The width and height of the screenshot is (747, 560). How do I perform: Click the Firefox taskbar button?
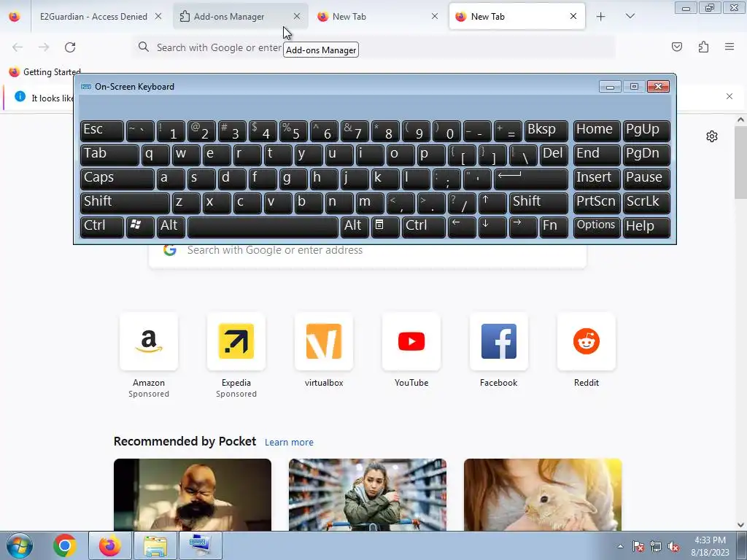click(x=110, y=545)
